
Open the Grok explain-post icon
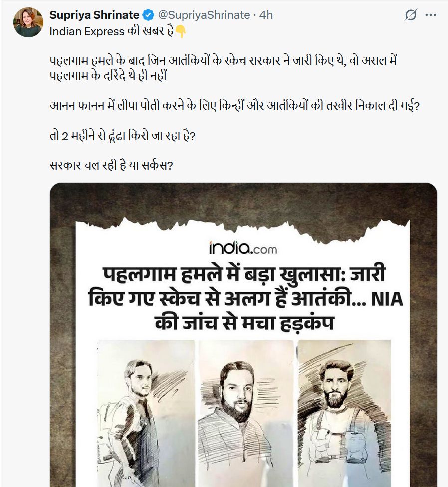click(x=410, y=15)
